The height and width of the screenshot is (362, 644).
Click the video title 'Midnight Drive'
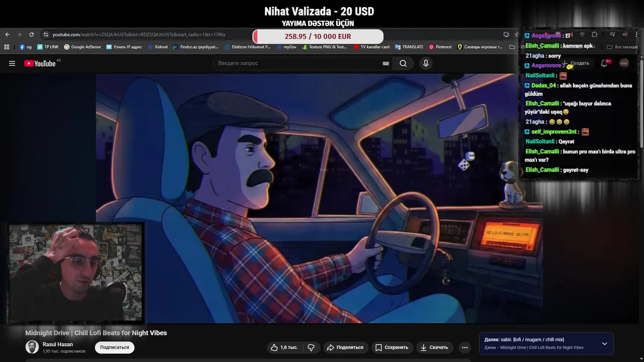click(x=96, y=333)
